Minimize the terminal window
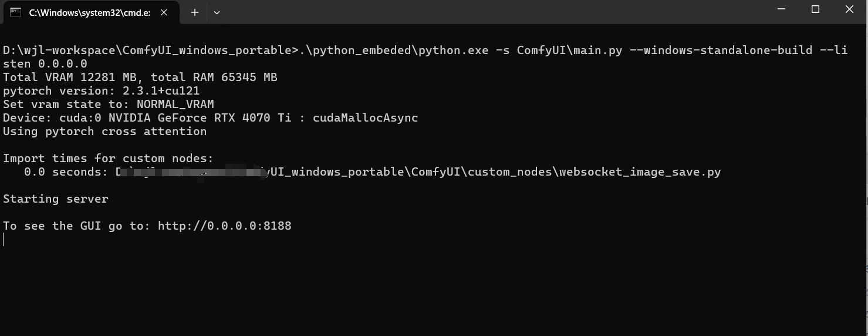Screen dimensions: 868x336 (x=781, y=9)
